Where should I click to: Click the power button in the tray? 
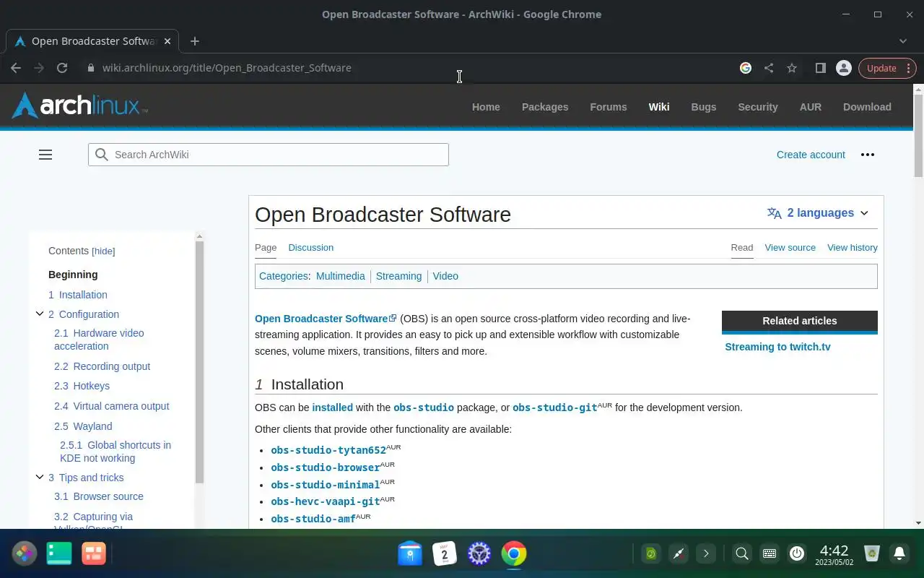click(x=797, y=553)
